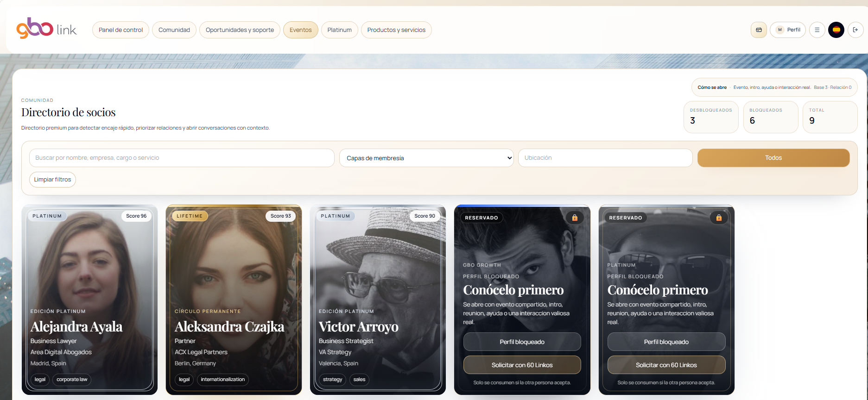Click strategy tag on Victor's card

coord(333,380)
